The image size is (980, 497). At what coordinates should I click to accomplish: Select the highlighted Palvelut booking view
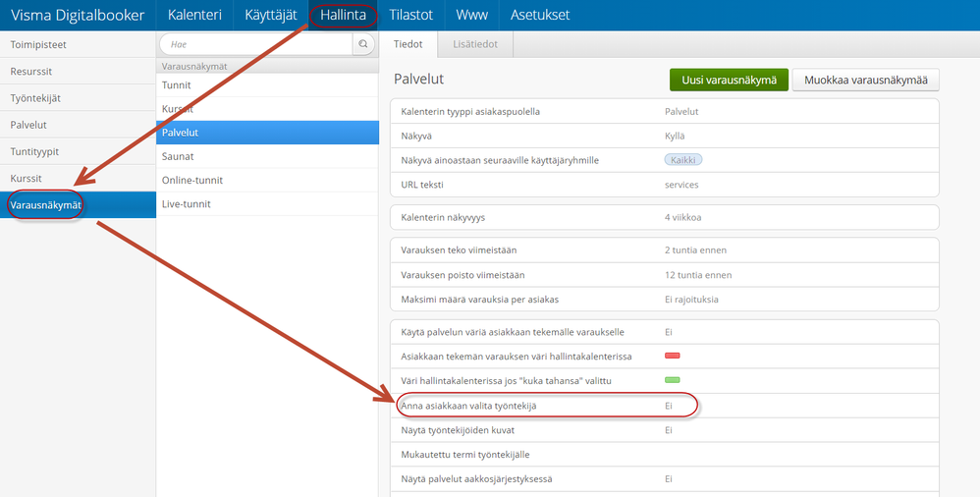[267, 133]
